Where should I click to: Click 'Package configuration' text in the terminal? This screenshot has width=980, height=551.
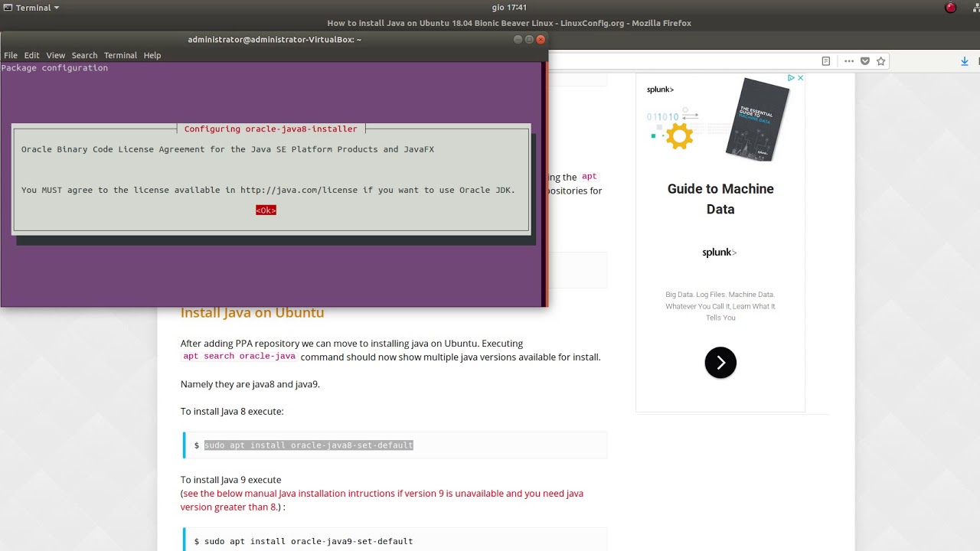[54, 67]
